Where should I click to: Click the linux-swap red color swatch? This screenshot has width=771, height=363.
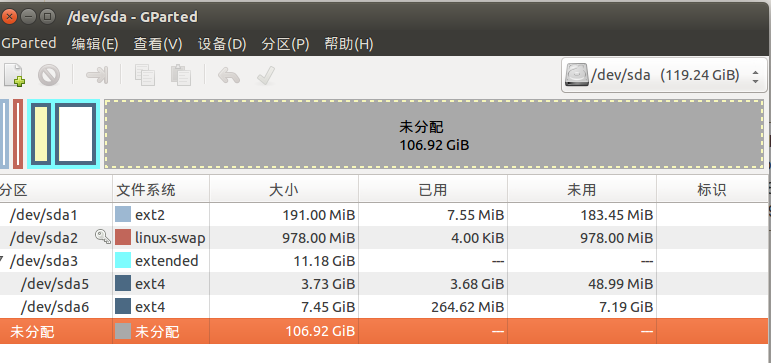click(123, 238)
